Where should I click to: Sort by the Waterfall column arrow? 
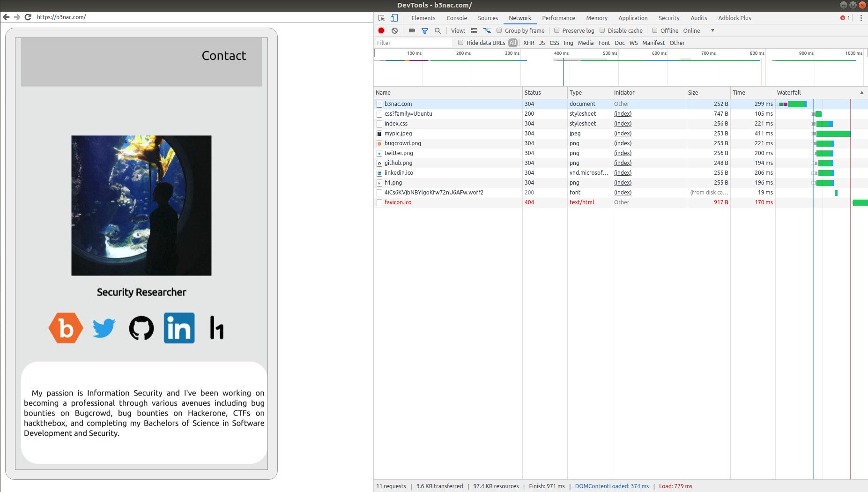pos(861,93)
